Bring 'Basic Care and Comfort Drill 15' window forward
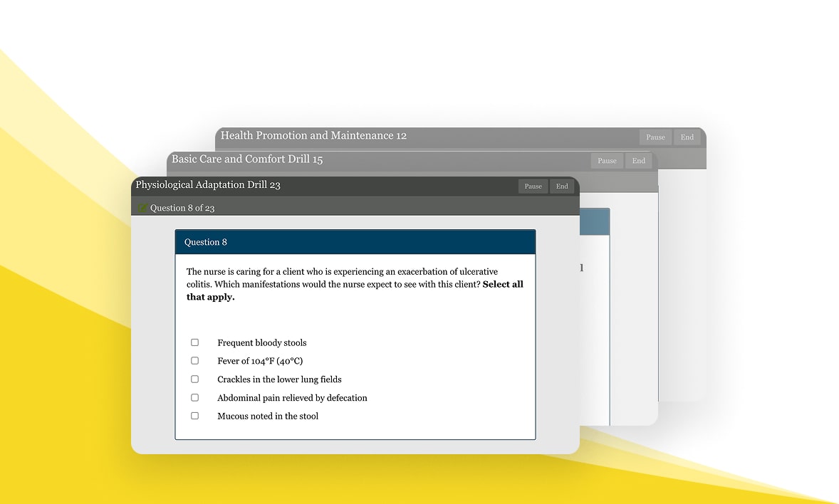839x504 pixels. pyautogui.click(x=247, y=159)
